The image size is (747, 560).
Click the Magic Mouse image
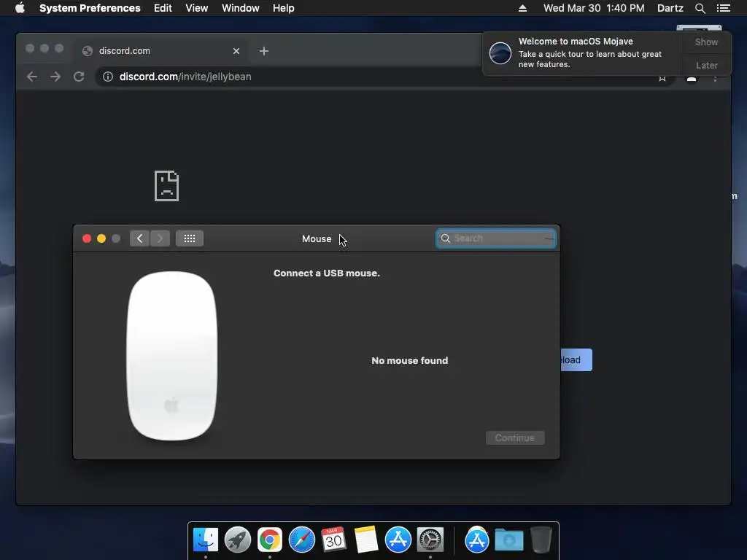tap(172, 356)
